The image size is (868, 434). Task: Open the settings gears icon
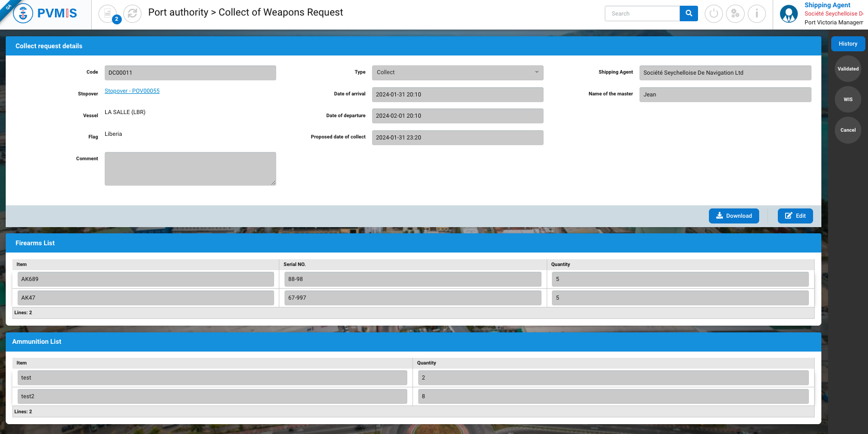click(735, 13)
